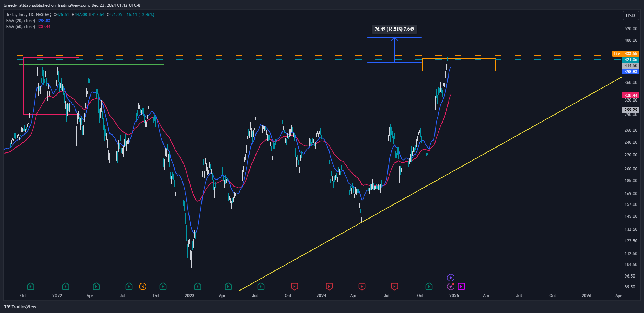The height and width of the screenshot is (313, 644).
Task: Click the 414.50 horizontal line price label
Action: point(631,66)
